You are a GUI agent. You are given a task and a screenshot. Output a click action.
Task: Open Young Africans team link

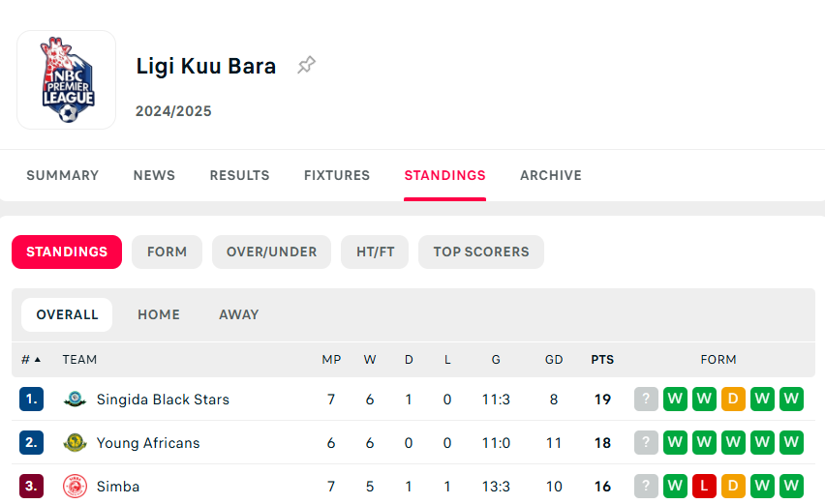[x=148, y=443]
